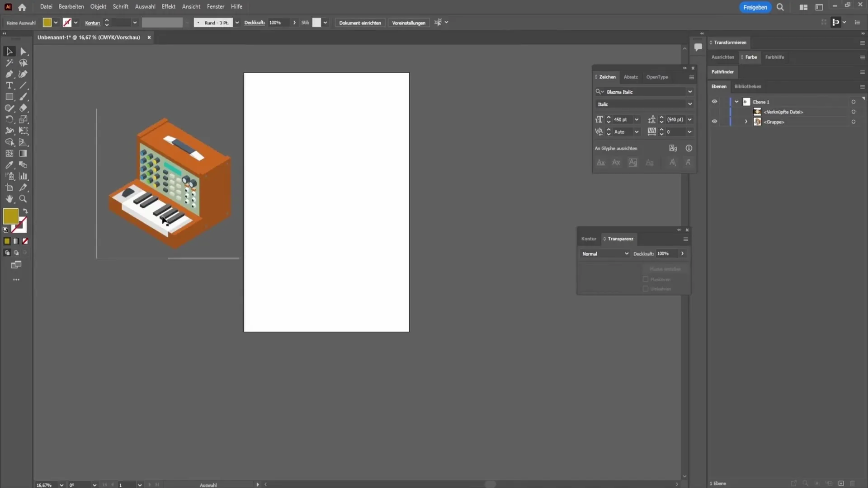Open the Ausrichten panel tab
Screen dimensions: 868x488
pyautogui.click(x=722, y=57)
